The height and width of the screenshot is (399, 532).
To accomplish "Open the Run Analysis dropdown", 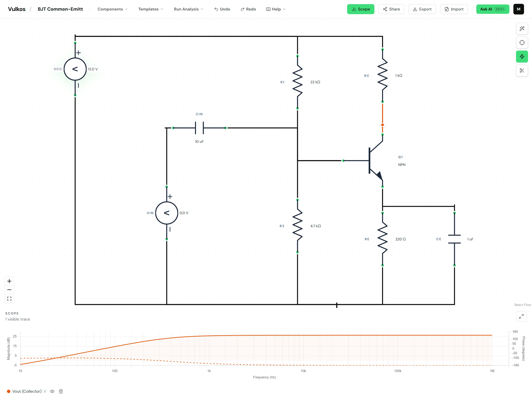I will tap(189, 9).
